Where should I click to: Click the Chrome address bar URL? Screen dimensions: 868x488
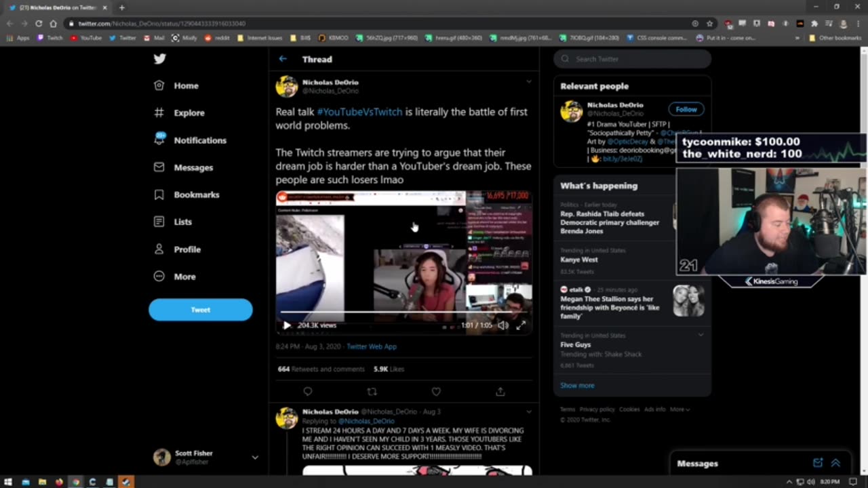(x=162, y=24)
